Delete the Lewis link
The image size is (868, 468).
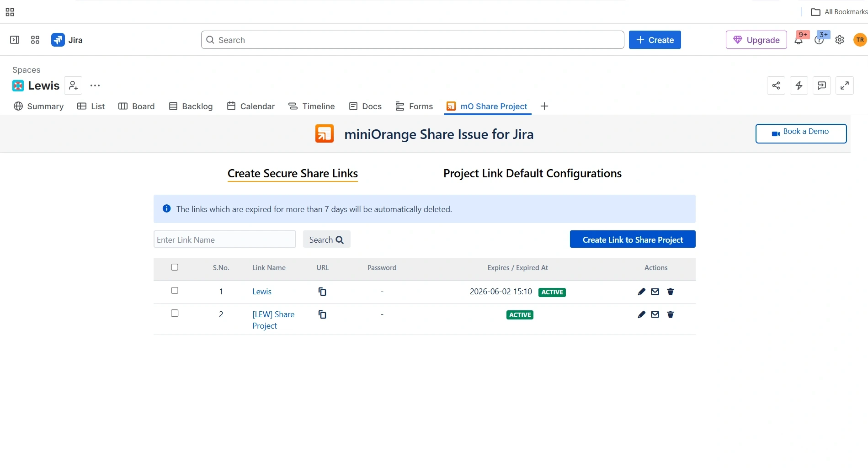[x=671, y=292]
